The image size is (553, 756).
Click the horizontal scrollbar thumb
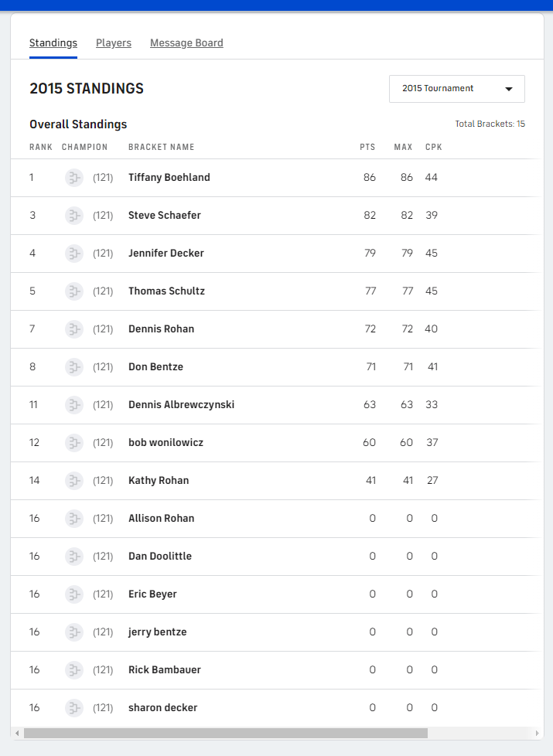point(224,733)
